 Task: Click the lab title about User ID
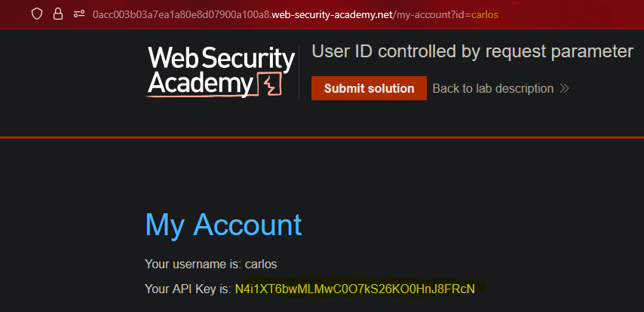[472, 51]
